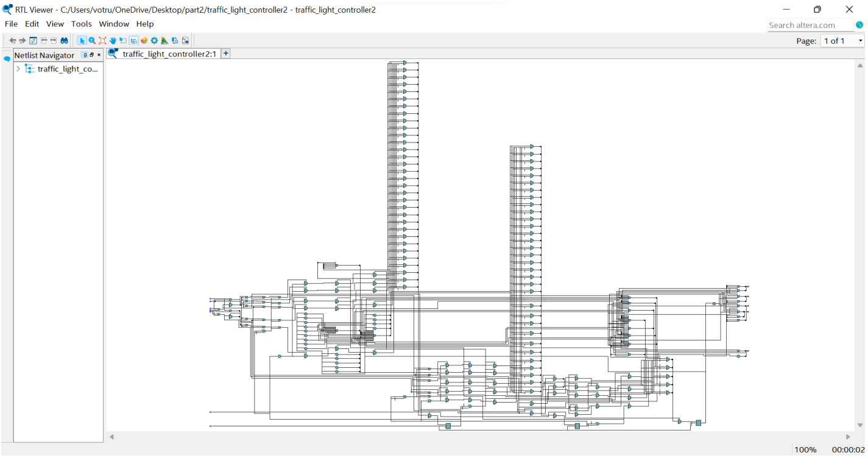This screenshot has height=458, width=868.
Task: Open the color palette settings icon
Action: click(x=144, y=41)
